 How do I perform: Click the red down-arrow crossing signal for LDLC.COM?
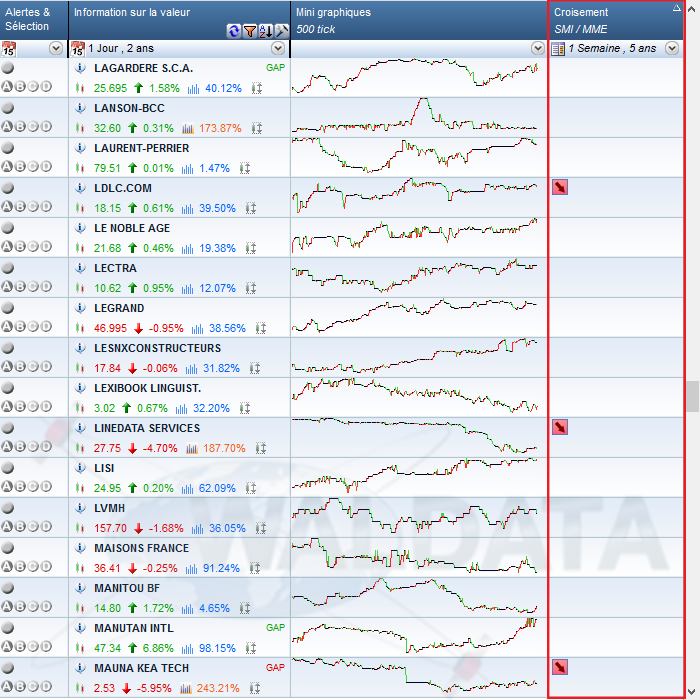click(x=560, y=188)
